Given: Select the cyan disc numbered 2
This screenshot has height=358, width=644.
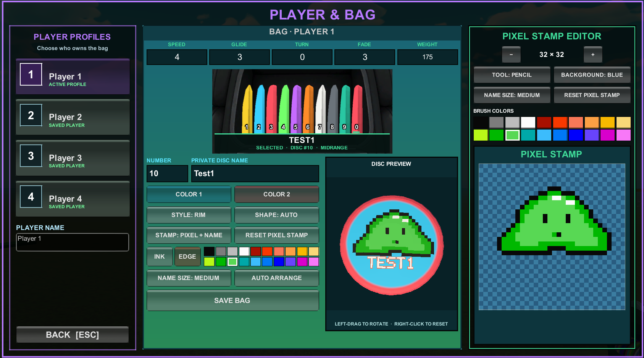Looking at the screenshot, I should [260, 109].
